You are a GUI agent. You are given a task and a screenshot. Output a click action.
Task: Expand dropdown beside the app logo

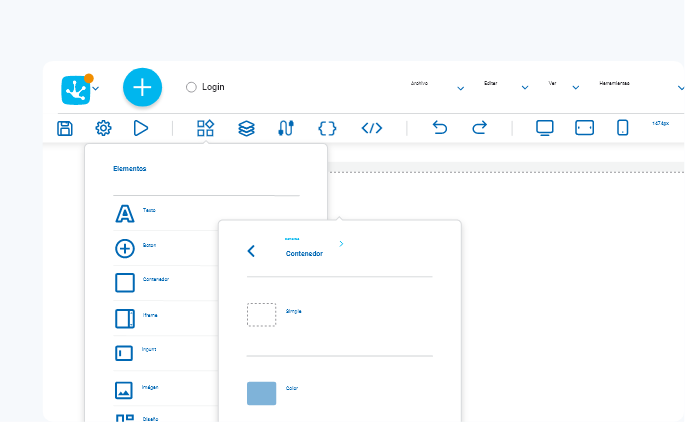pos(96,89)
